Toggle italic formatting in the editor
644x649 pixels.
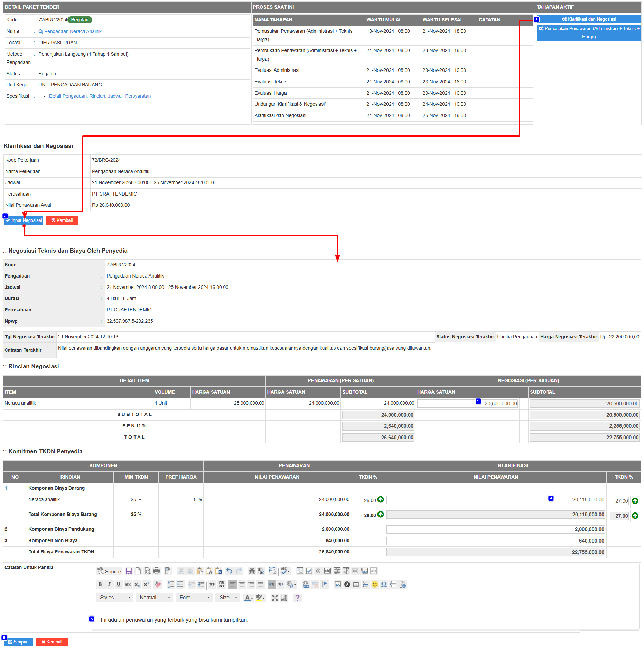[109, 584]
